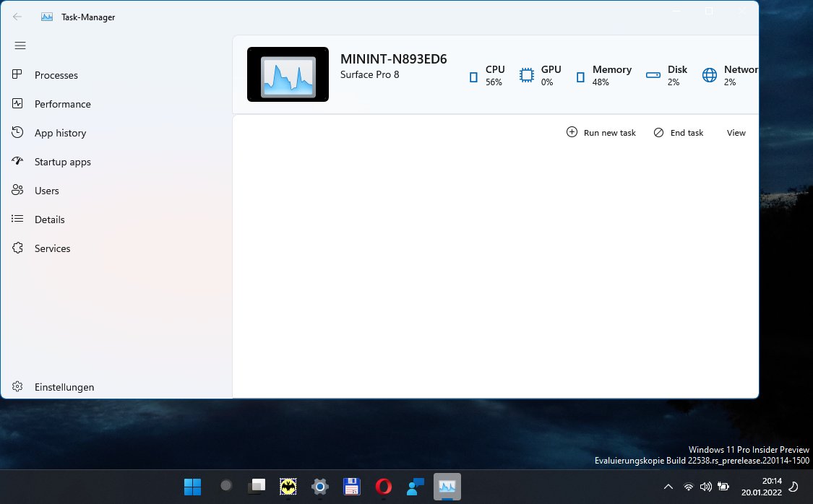Open the bat icon app in taskbar
The image size is (813, 504).
288,487
